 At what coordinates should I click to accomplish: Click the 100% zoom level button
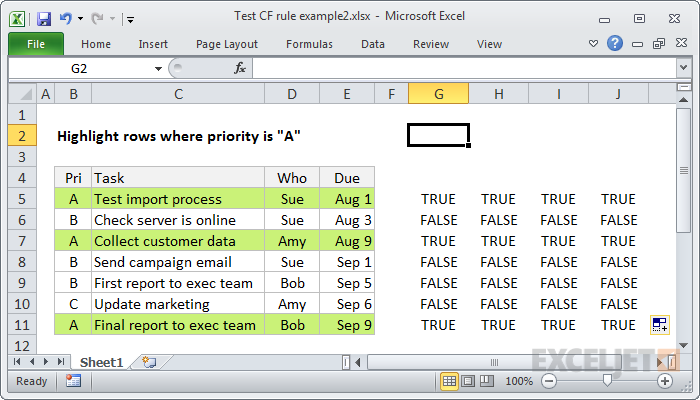pos(518,381)
